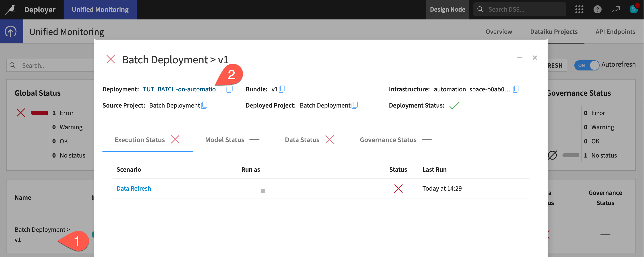
Task: Open the API Endpoints tab
Action: (x=615, y=32)
